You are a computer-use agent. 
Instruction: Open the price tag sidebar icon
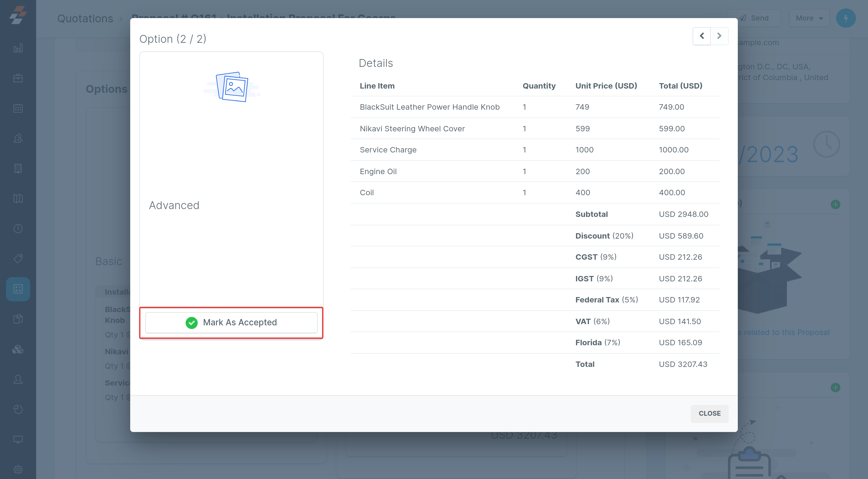[x=18, y=259]
